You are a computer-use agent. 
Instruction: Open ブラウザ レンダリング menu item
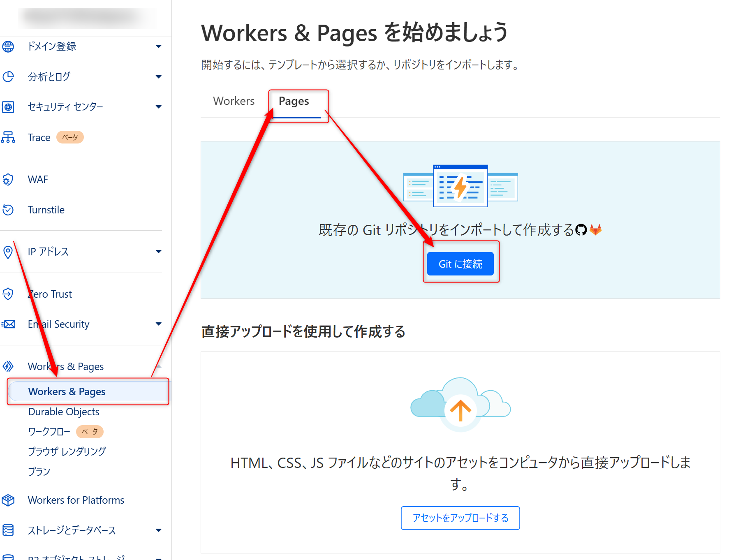tap(67, 451)
